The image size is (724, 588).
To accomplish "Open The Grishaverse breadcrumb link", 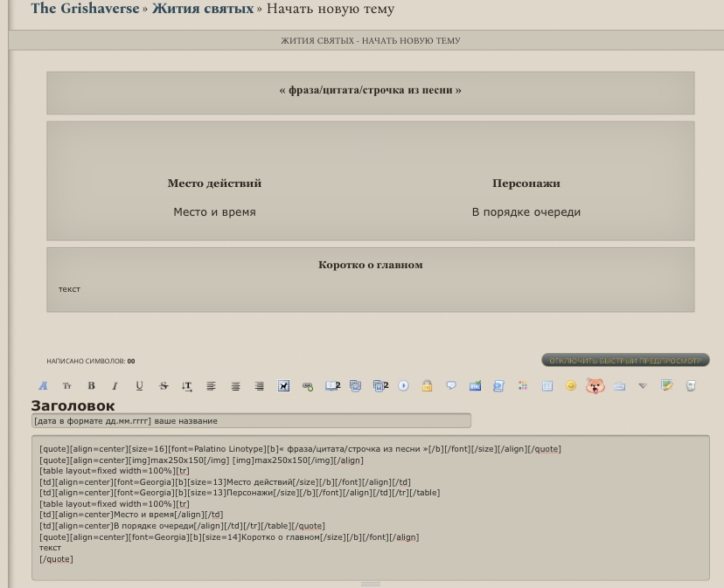I will tap(85, 9).
